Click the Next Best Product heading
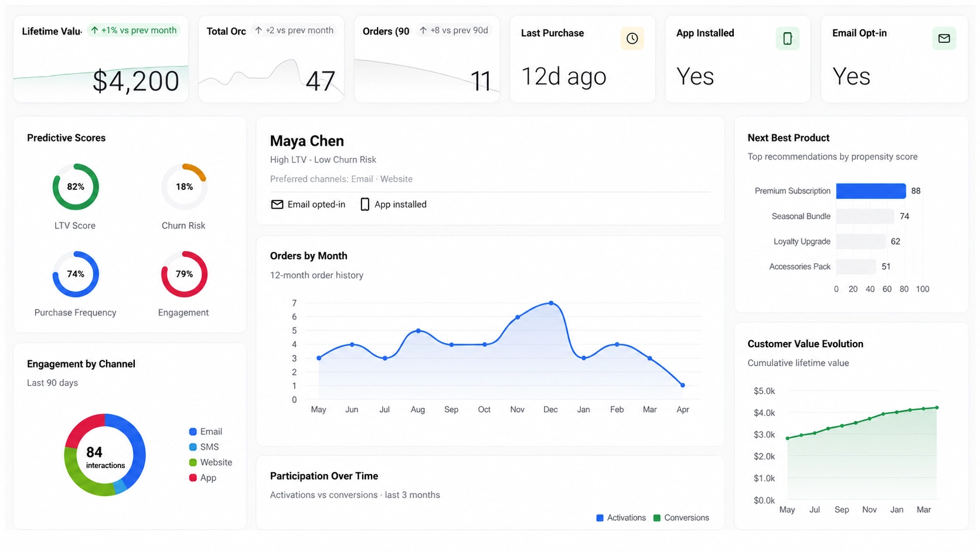The height and width of the screenshot is (552, 980). [x=788, y=138]
